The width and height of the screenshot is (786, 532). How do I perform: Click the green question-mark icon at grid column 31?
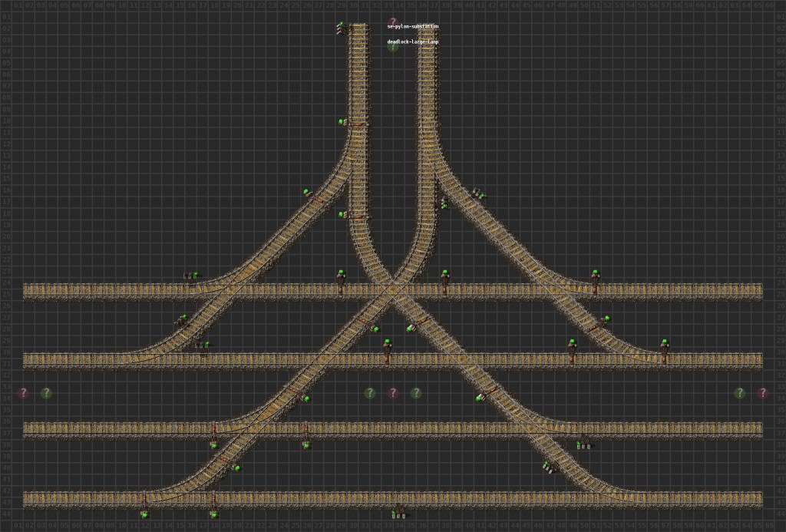tap(370, 393)
